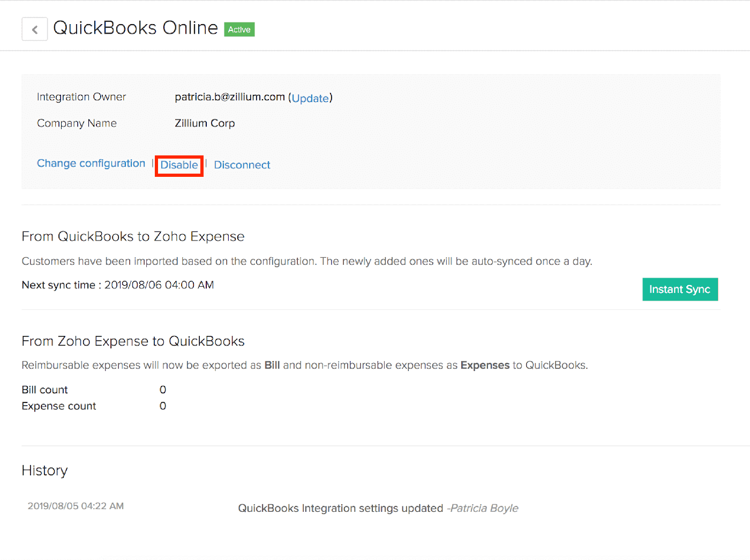Click the 2019/08/05 04:22 AM history timestamp

(x=76, y=506)
